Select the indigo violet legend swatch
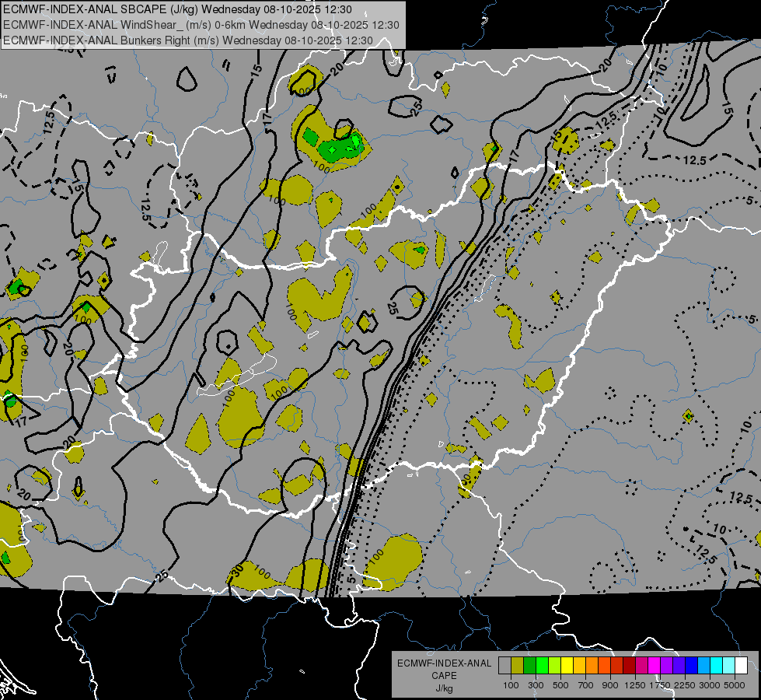This screenshot has width=761, height=700. pyautogui.click(x=679, y=666)
